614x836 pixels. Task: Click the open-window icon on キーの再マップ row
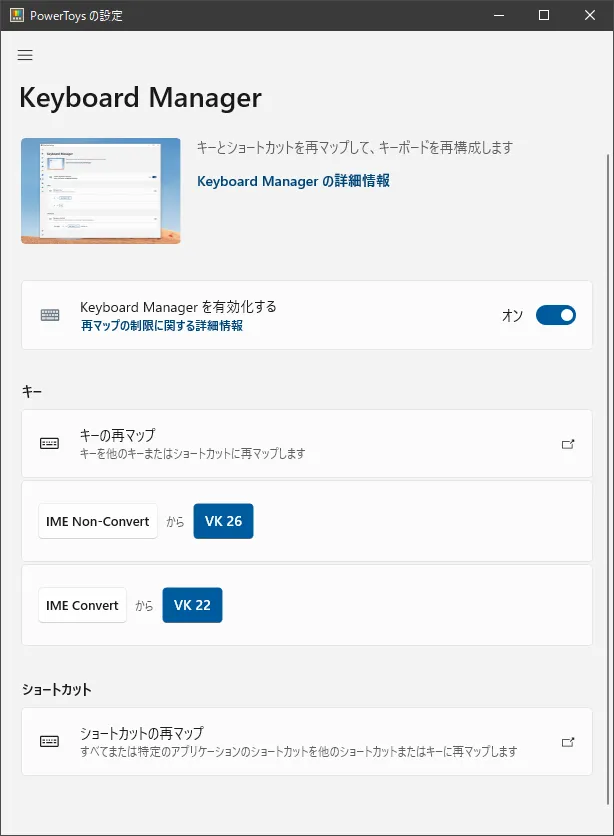pyautogui.click(x=568, y=444)
